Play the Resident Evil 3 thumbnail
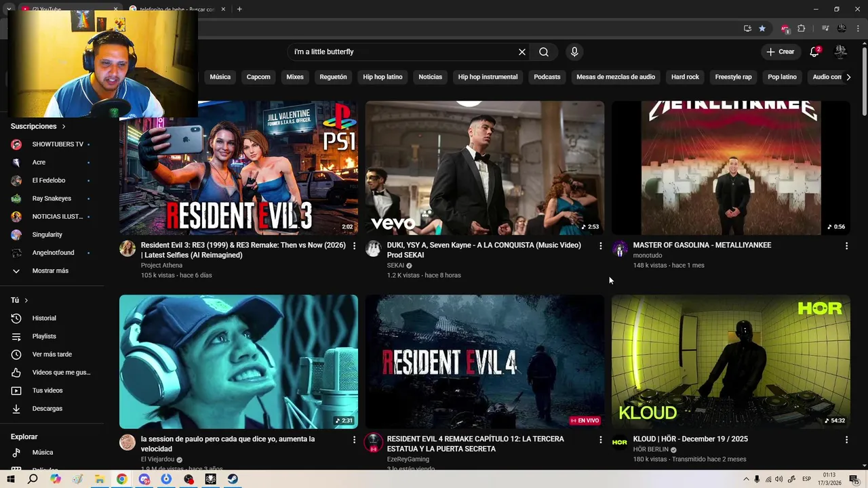 pos(239,168)
